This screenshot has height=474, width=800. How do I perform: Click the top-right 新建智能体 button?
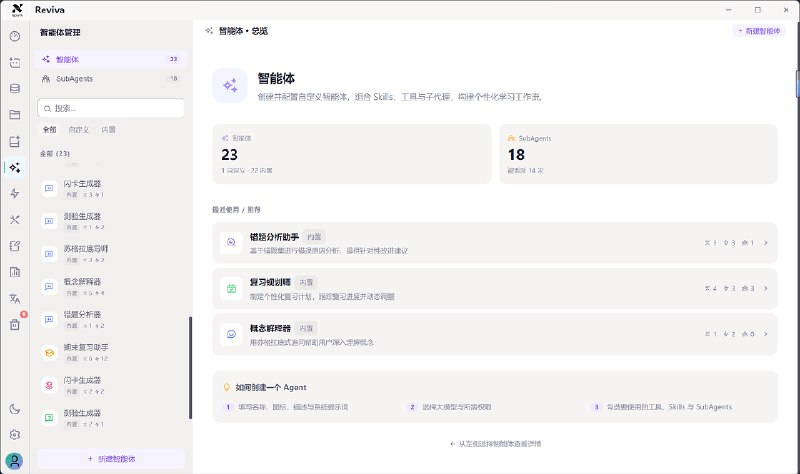tap(759, 31)
